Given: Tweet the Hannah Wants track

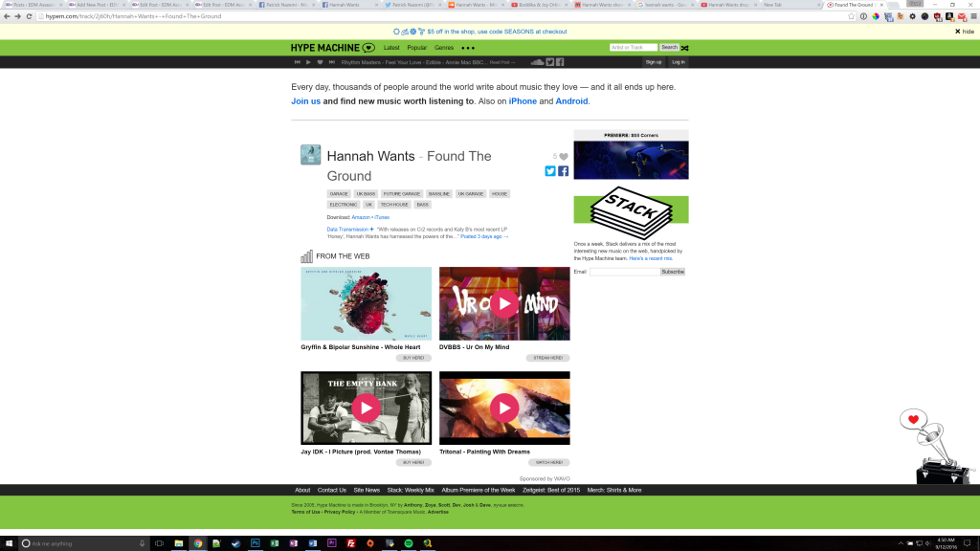Looking at the screenshot, I should coord(550,171).
